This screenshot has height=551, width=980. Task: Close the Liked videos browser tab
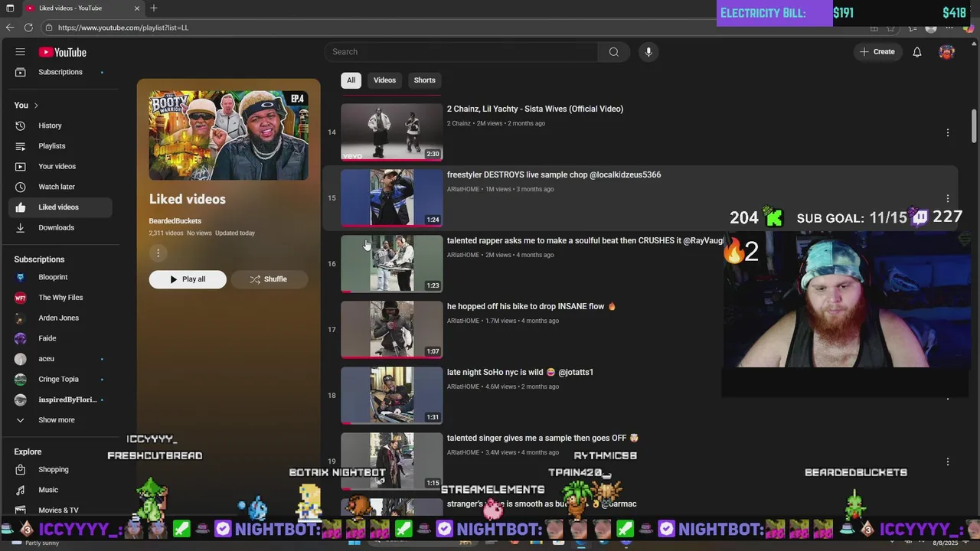[137, 8]
